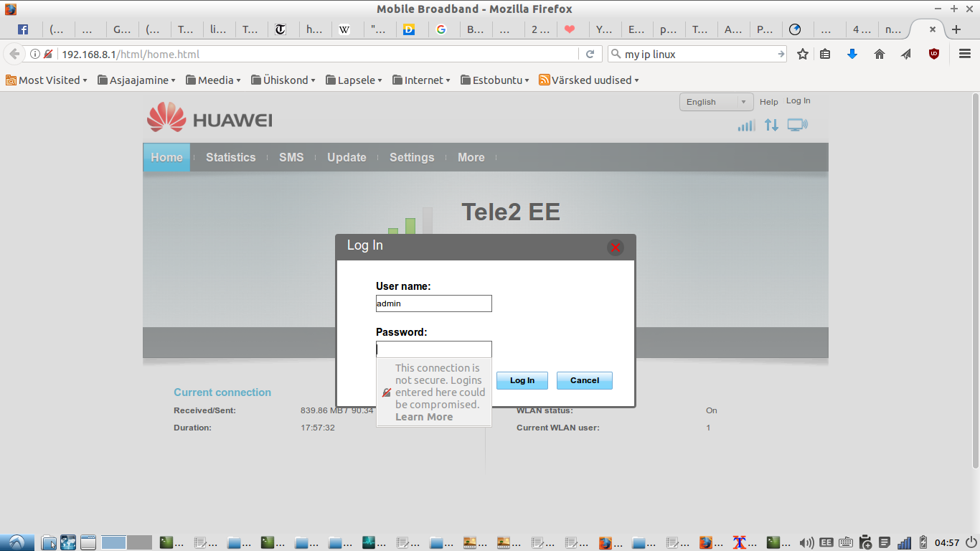The image size is (980, 551).
Task: Click the power button in the panel
Action: coord(971,542)
